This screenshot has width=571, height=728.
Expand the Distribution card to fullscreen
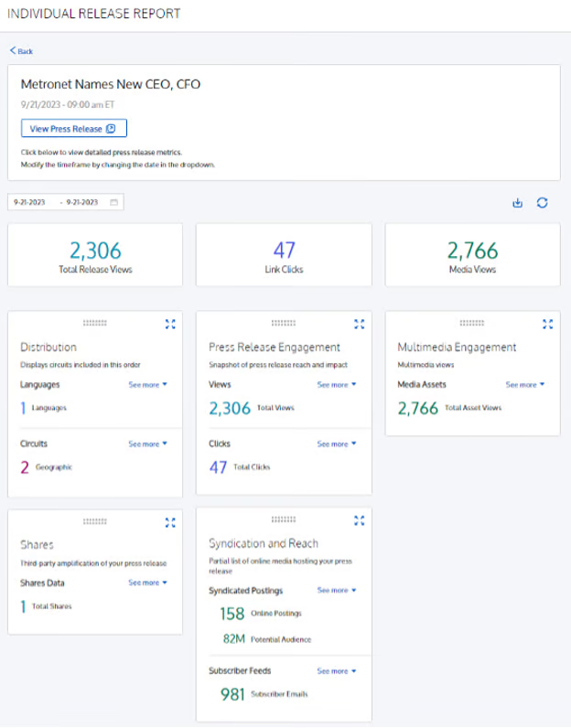click(170, 324)
